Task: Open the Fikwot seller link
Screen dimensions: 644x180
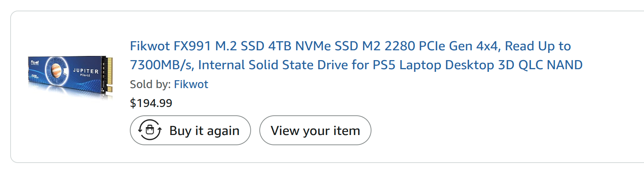Action: pyautogui.click(x=191, y=84)
